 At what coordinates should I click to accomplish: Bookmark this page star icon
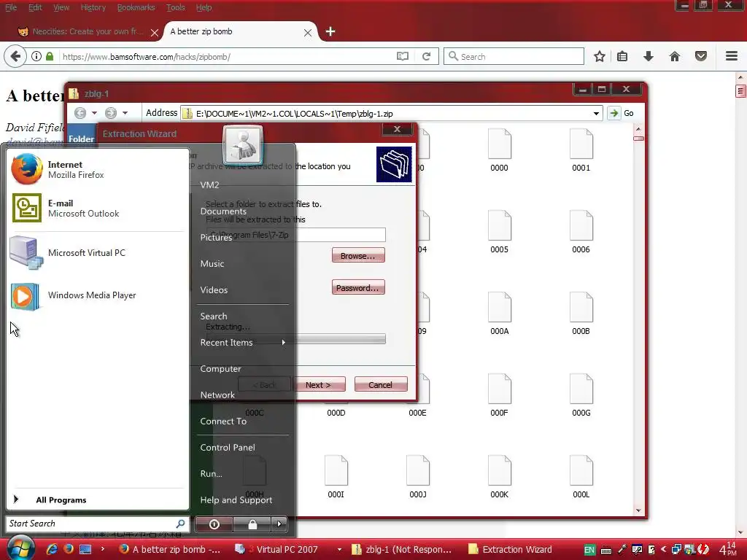600,56
